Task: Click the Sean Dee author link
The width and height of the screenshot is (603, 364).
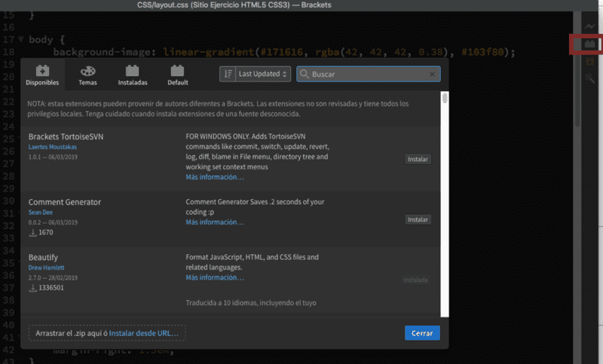Action: click(42, 213)
